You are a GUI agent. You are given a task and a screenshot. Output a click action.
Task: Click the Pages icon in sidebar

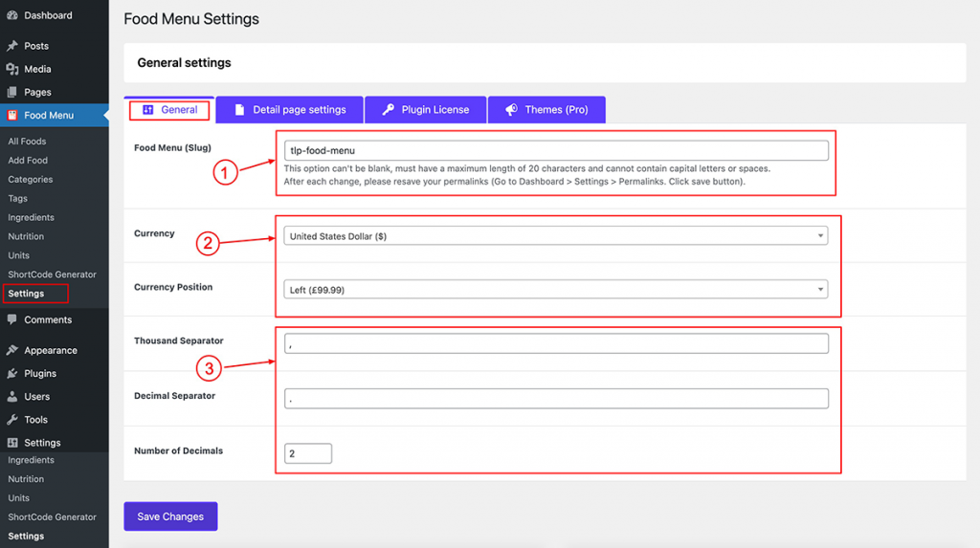coord(12,92)
